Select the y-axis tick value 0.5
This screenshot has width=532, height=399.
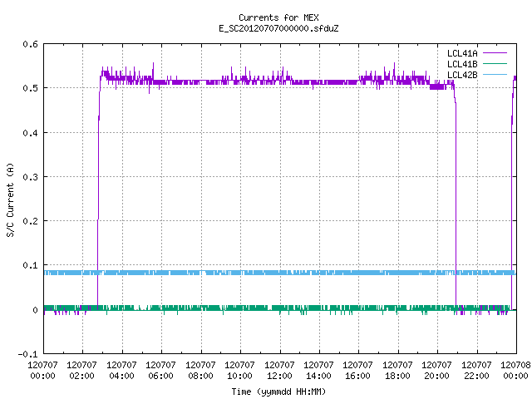[x=30, y=88]
